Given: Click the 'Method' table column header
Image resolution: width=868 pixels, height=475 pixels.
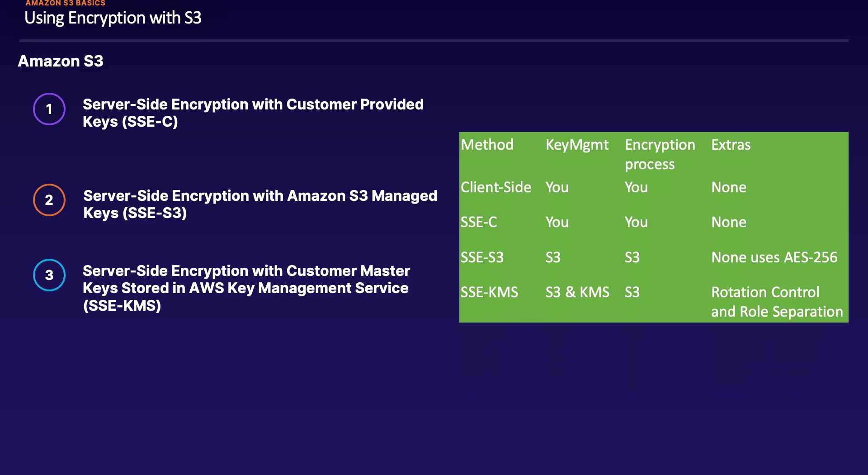Looking at the screenshot, I should [x=487, y=145].
